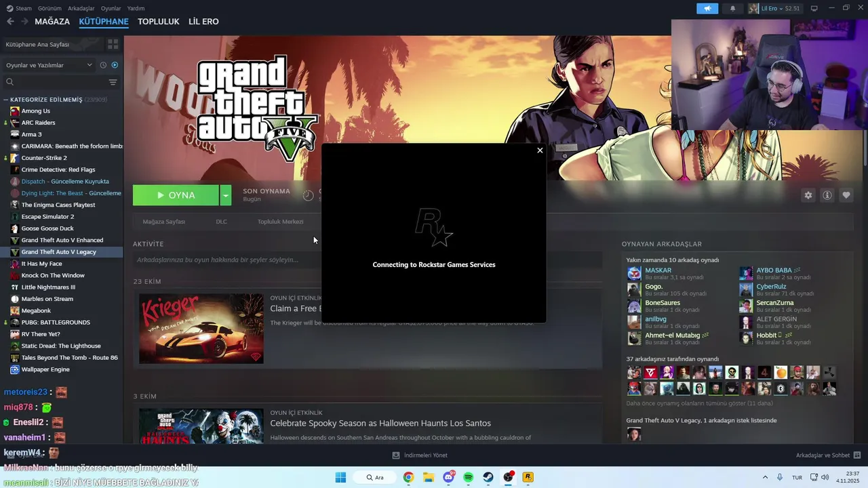Open LİL ERO profile tab
The width and height of the screenshot is (868, 488).
point(203,22)
